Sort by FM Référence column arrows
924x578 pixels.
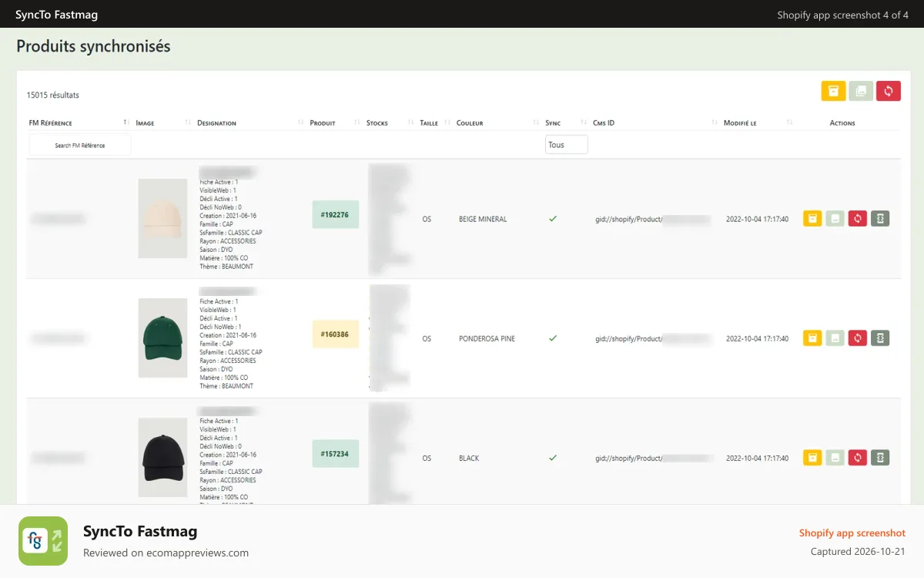click(x=126, y=123)
